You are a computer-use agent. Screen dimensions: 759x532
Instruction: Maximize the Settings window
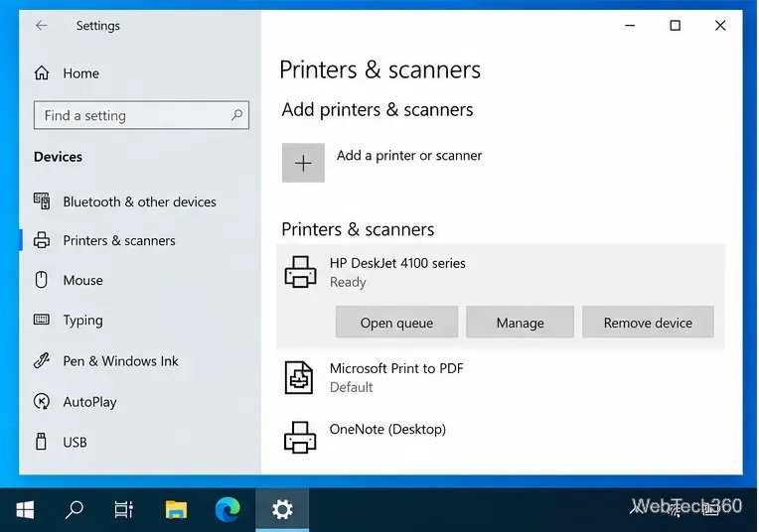pyautogui.click(x=675, y=25)
